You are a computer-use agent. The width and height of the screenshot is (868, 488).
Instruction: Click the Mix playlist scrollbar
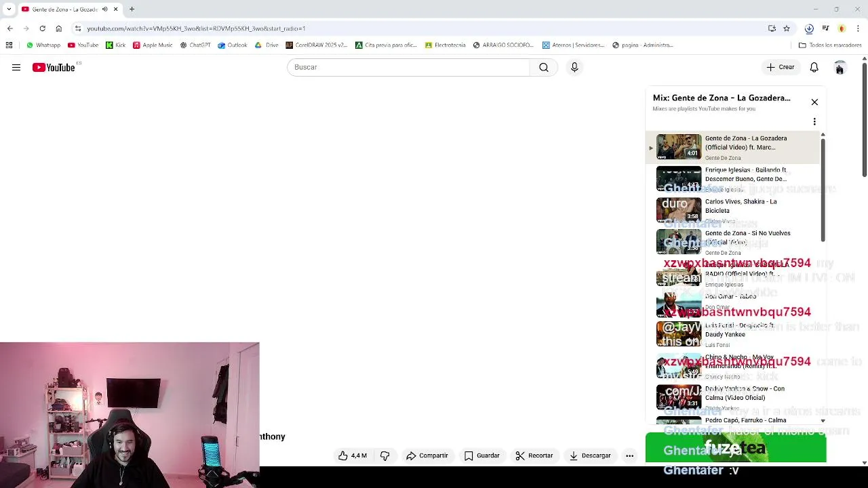coord(823,190)
